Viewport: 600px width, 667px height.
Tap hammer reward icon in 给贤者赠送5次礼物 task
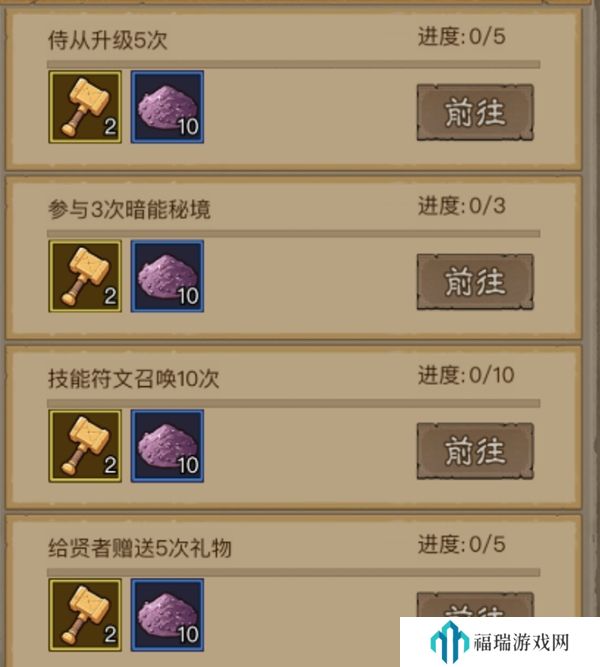pos(85,615)
